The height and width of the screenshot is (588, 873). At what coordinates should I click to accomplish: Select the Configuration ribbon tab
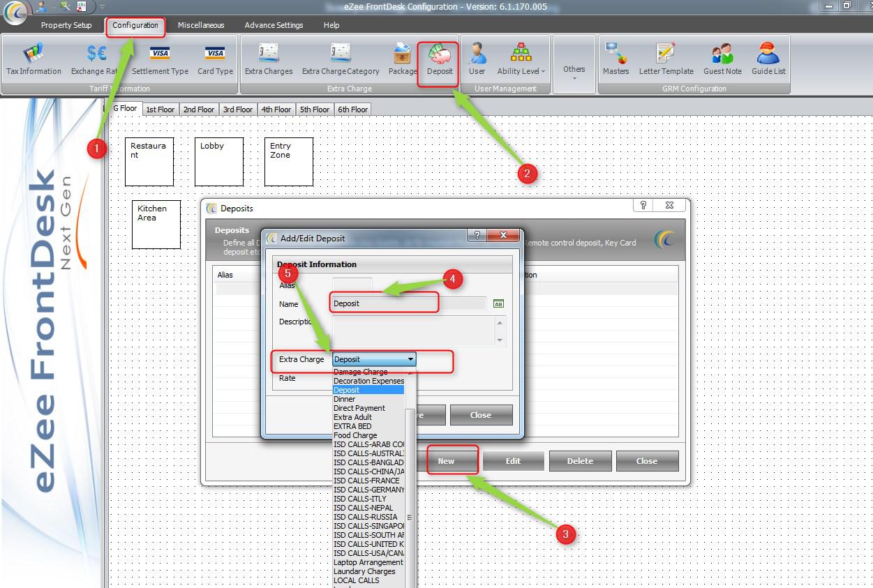pyautogui.click(x=135, y=25)
